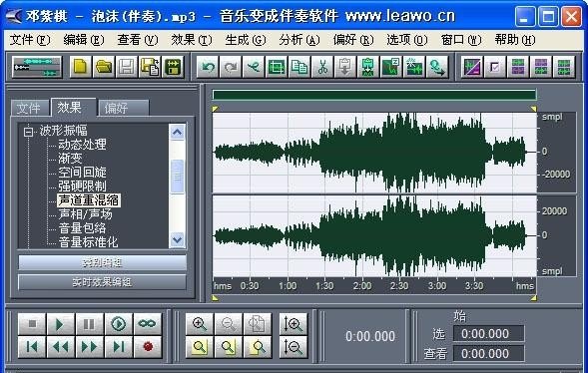Viewport: 588px width, 373px height.
Task: Select 音量标准化 in the effects tree
Action: click(88, 242)
